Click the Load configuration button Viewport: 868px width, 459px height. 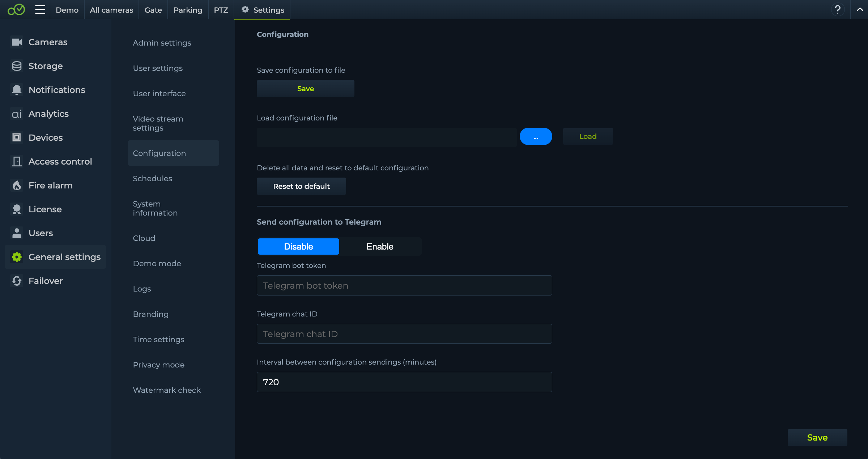(588, 137)
